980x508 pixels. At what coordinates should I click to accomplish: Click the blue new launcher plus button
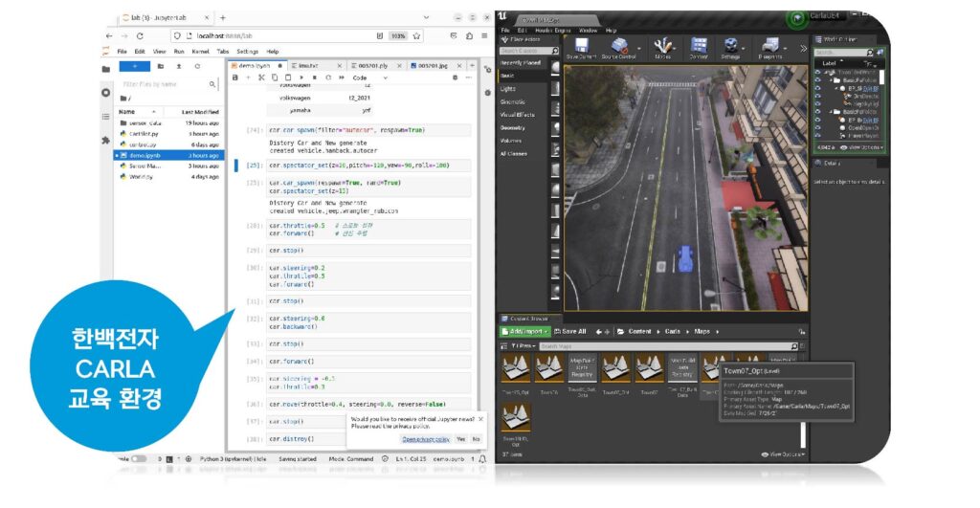point(134,66)
